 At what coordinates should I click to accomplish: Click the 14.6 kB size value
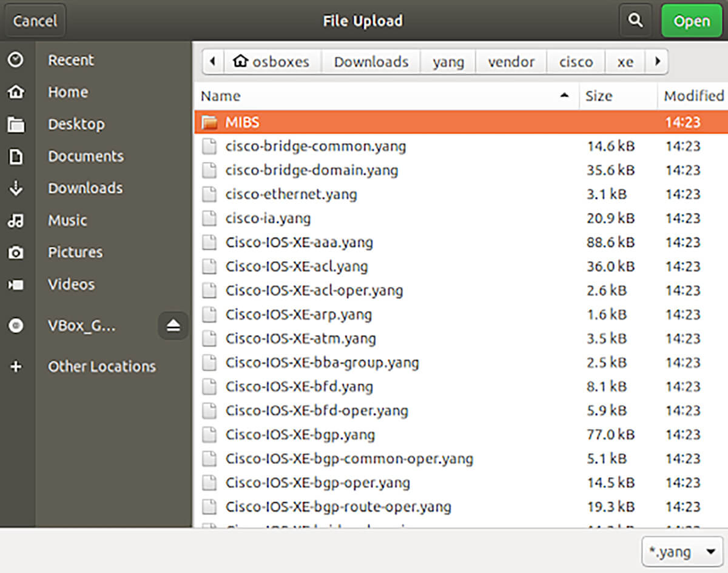(610, 146)
